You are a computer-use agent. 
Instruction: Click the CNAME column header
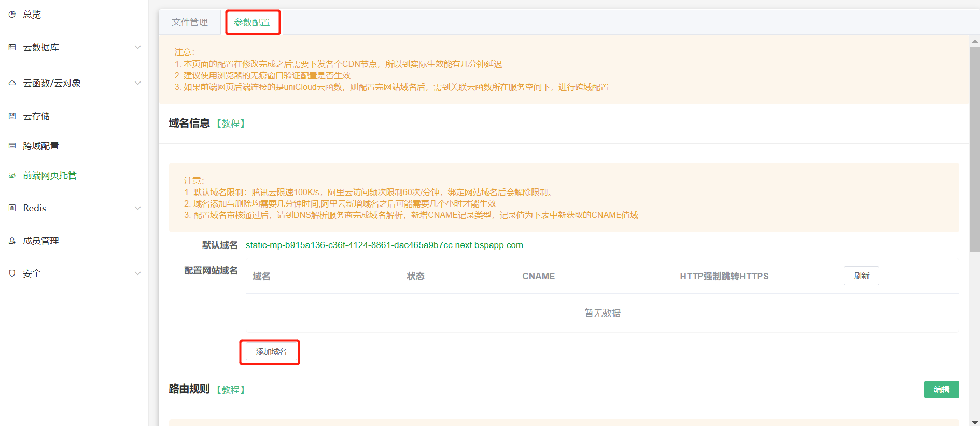click(538, 276)
